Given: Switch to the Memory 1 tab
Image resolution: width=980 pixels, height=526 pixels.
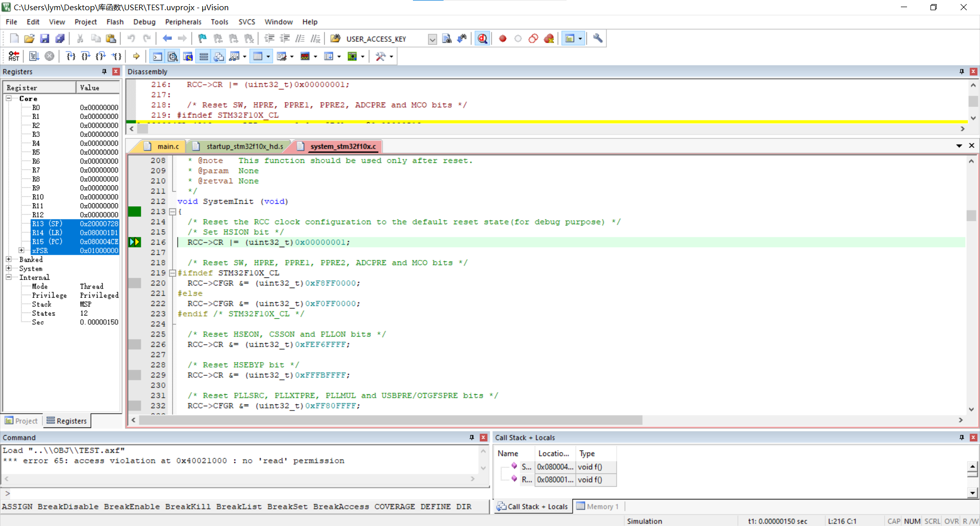Looking at the screenshot, I should click(598, 507).
